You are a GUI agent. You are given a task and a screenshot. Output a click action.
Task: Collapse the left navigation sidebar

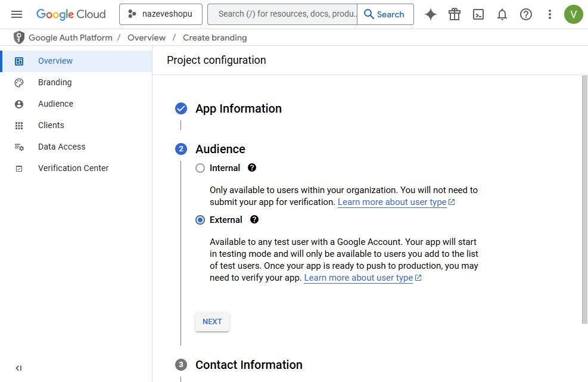[18, 368]
